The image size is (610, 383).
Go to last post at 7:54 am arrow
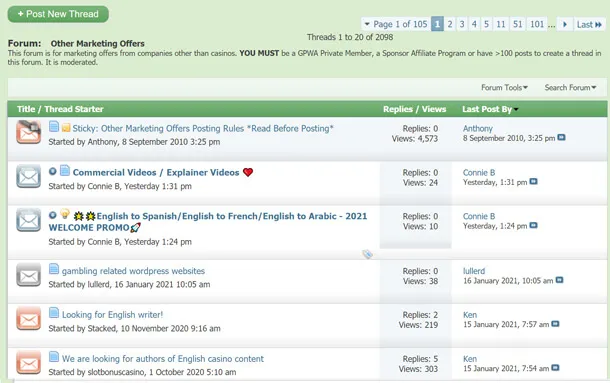[x=555, y=368]
